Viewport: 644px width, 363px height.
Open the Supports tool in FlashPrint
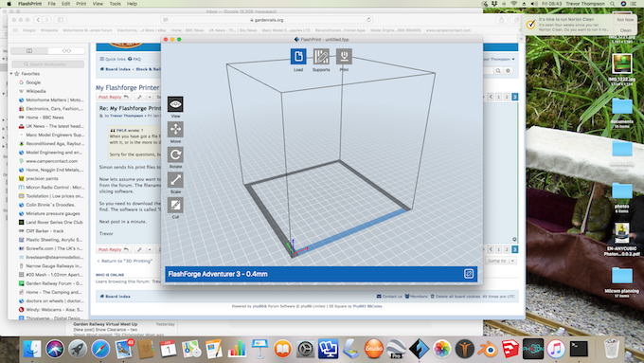(x=321, y=57)
